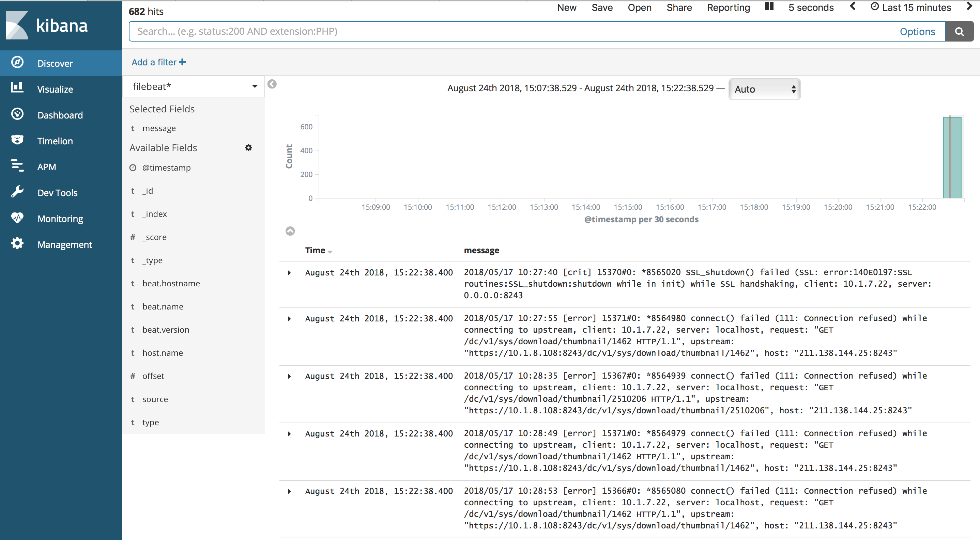Collapse the fields sidebar arrow
The image size is (980, 540).
point(272,84)
